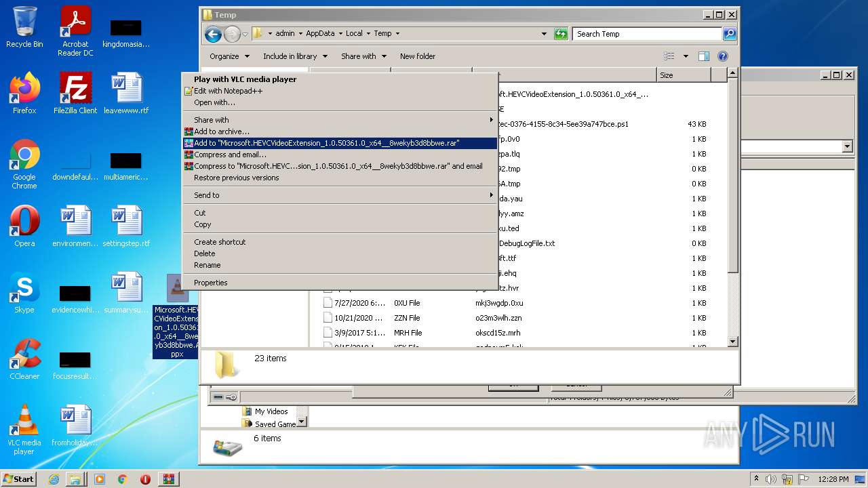
Task: Change your view icon in Explorer toolbar
Action: pos(669,56)
